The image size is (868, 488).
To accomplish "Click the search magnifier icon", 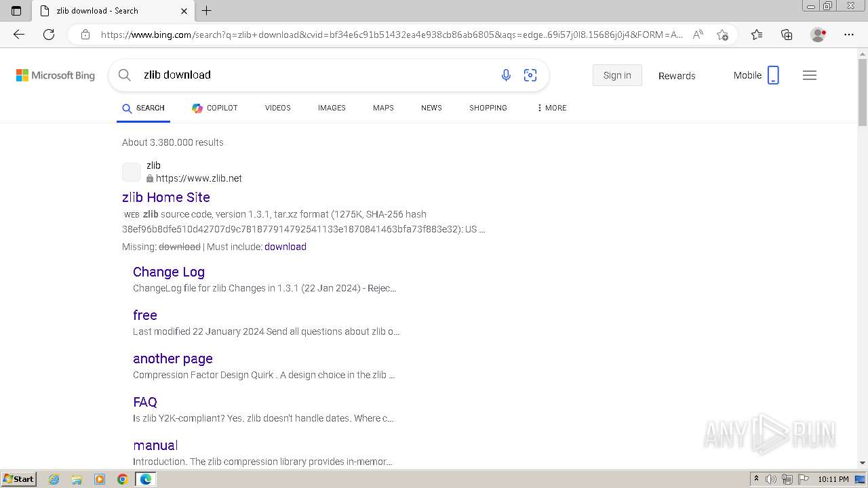I will 124,75.
